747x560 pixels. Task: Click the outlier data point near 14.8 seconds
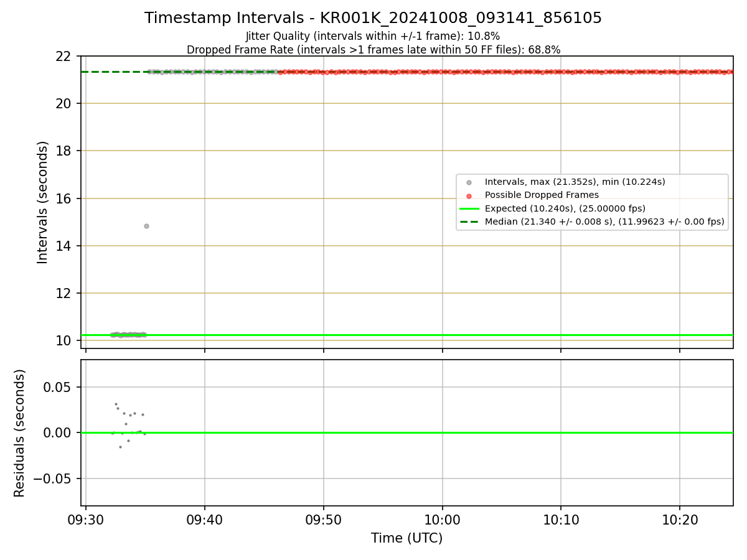point(146,226)
